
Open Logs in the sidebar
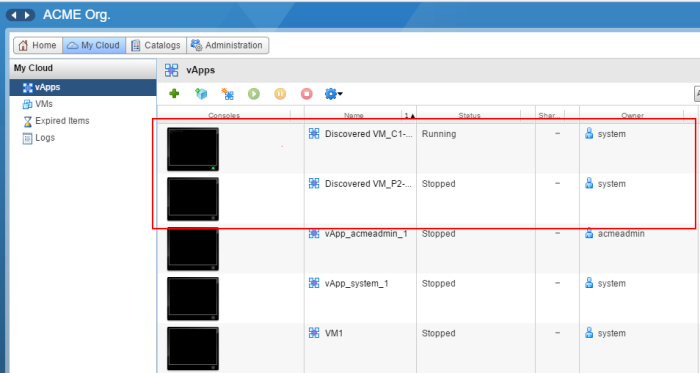point(45,138)
